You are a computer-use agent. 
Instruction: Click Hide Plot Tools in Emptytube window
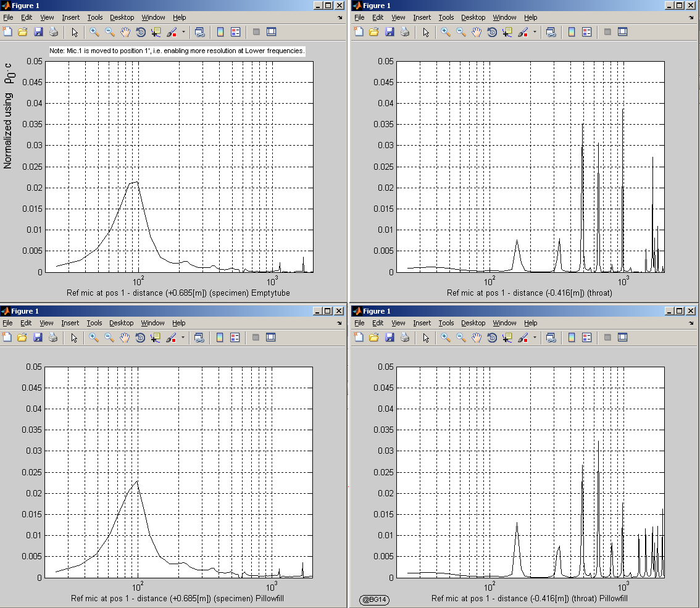(x=256, y=31)
